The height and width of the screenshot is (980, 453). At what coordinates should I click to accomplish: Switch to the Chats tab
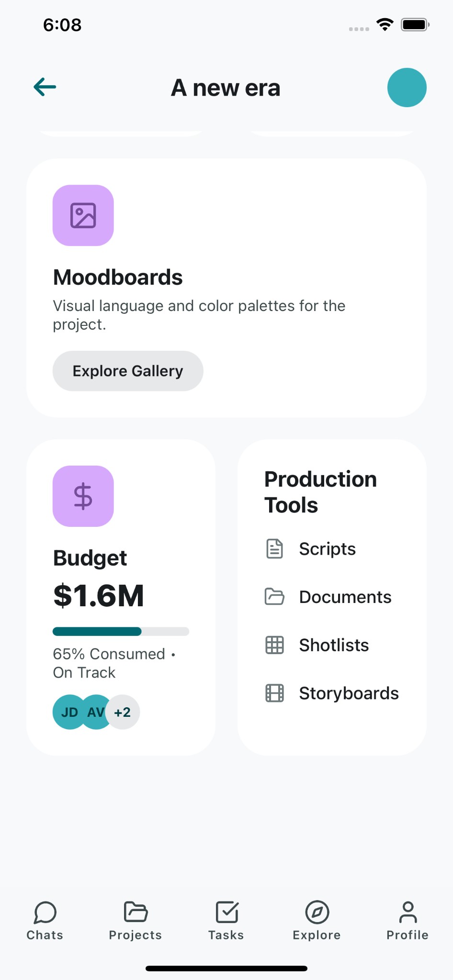click(x=45, y=921)
